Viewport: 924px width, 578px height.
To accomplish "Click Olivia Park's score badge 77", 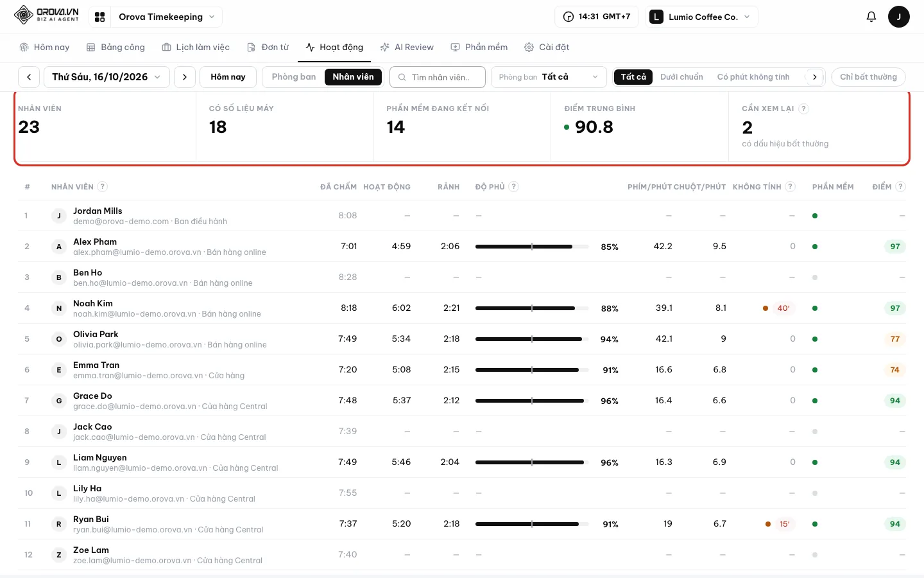I will click(895, 339).
